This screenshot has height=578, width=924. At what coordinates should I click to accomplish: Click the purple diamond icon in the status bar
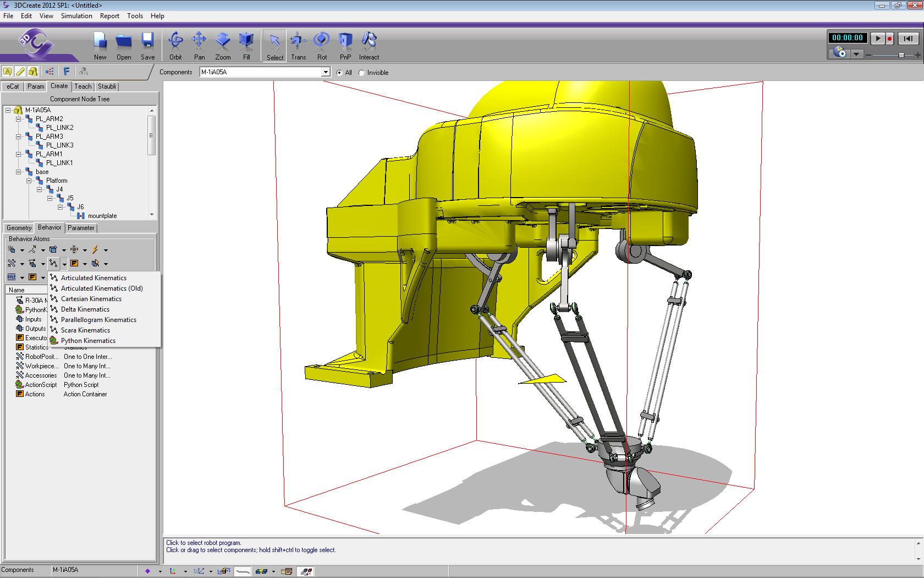pyautogui.click(x=147, y=571)
